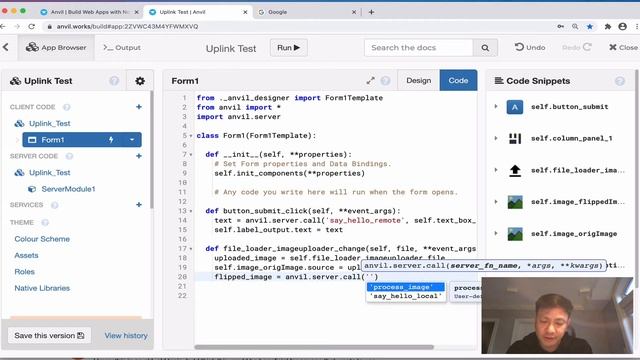Click the password key icon in address bar

tap(561, 27)
